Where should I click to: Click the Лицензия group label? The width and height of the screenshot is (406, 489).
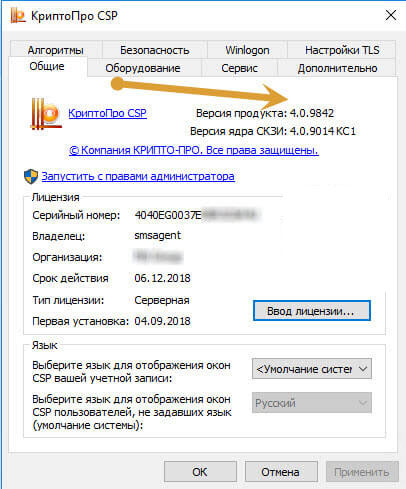(x=56, y=197)
